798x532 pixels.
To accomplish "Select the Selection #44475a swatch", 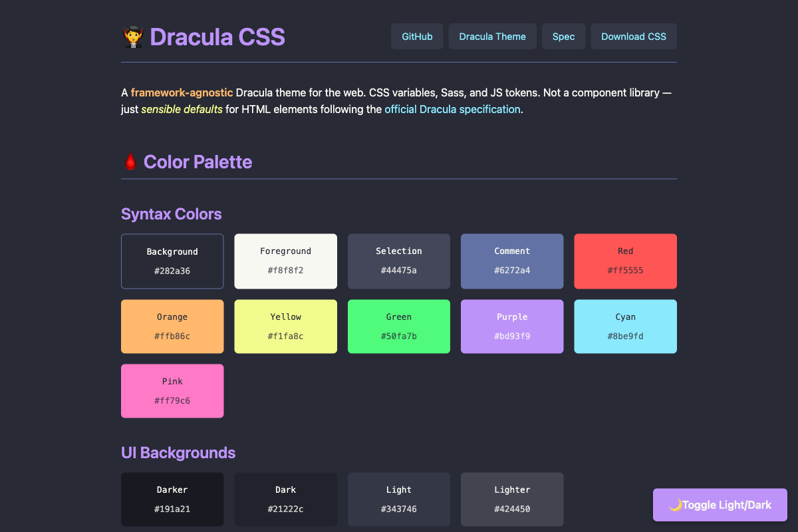I will pos(399,261).
